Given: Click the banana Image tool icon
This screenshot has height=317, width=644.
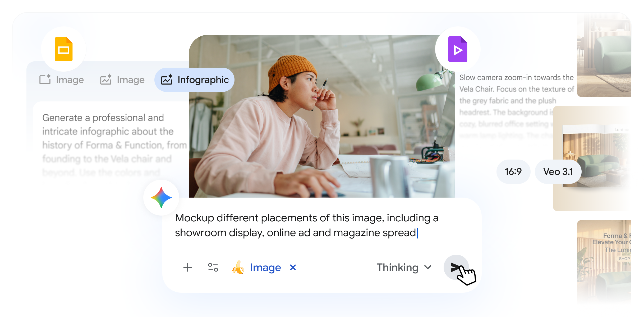Looking at the screenshot, I should (238, 267).
